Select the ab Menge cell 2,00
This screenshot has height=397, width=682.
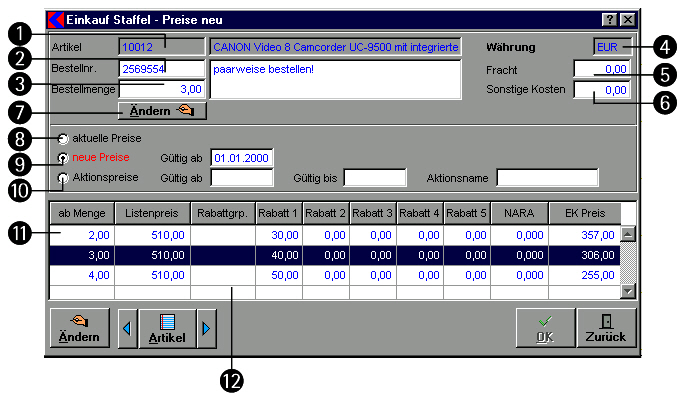point(82,235)
